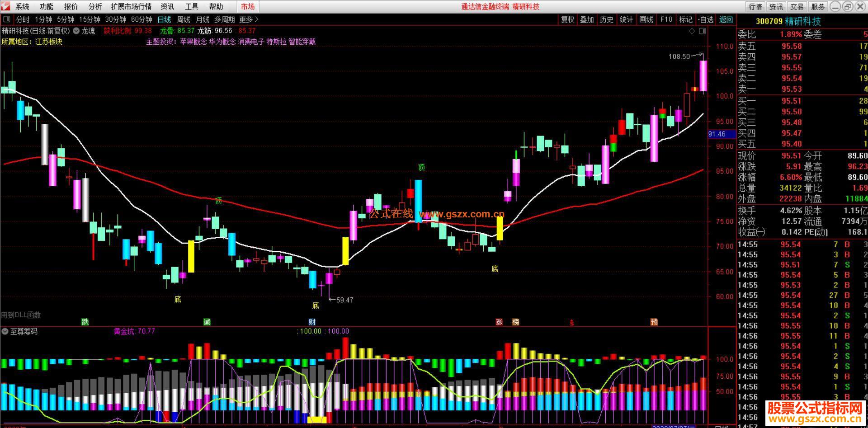868x428 pixels.
Task: Click 特斯拉 theme link
Action: pyautogui.click(x=277, y=42)
